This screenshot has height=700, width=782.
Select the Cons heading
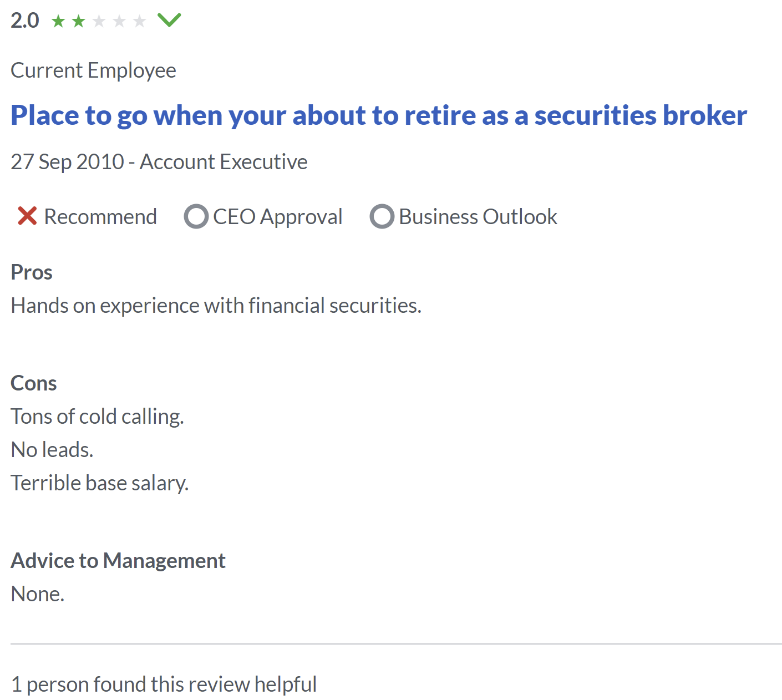point(34,383)
